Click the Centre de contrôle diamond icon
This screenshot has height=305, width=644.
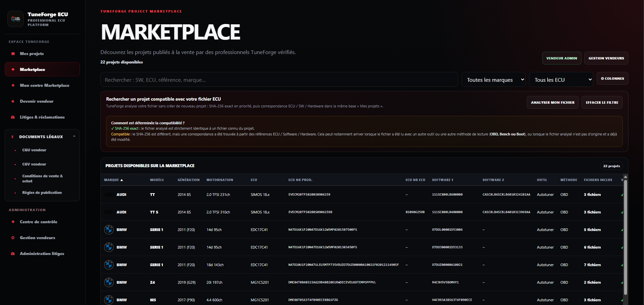(x=13, y=222)
